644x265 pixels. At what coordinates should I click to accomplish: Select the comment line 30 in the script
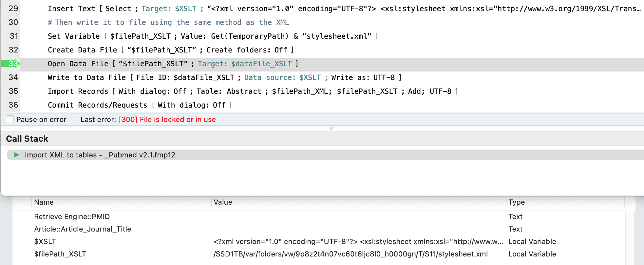[332, 22]
